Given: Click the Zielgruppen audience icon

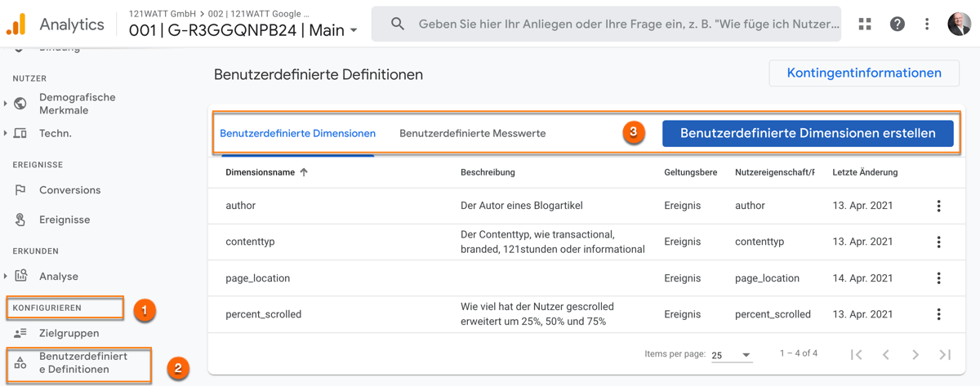Looking at the screenshot, I should [x=20, y=333].
